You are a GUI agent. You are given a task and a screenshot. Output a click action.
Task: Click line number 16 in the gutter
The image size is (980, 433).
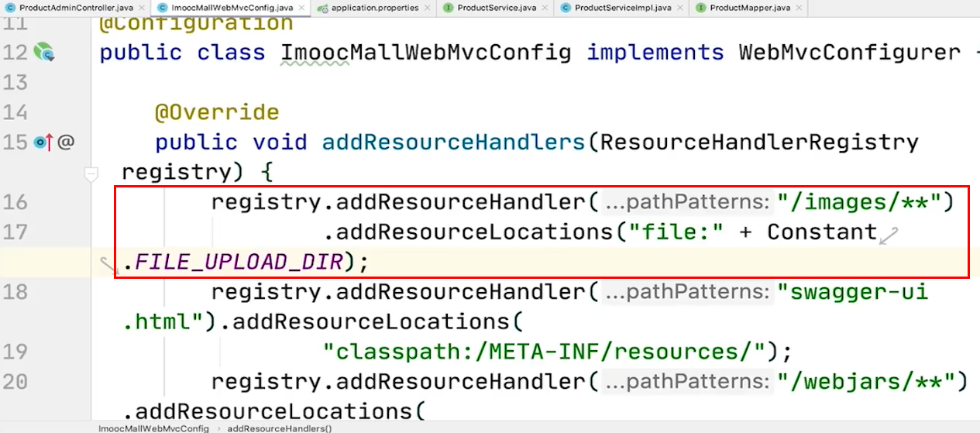click(15, 202)
